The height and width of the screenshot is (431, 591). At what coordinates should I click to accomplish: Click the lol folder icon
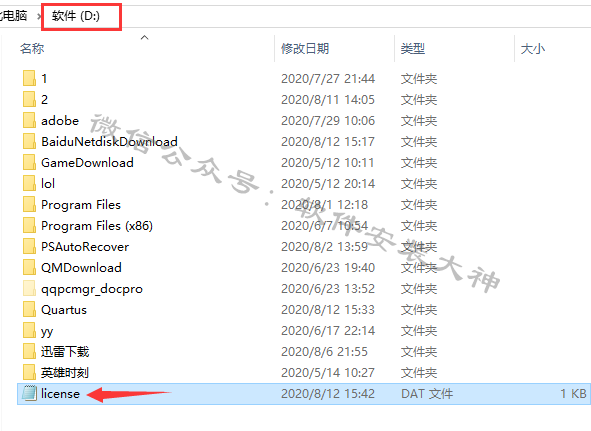pyautogui.click(x=29, y=184)
